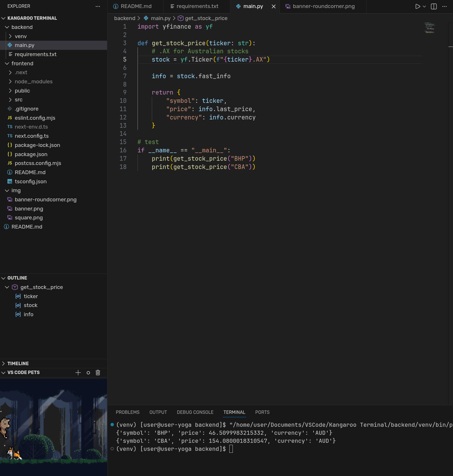Open Explorer views and more actions menu

tap(98, 6)
